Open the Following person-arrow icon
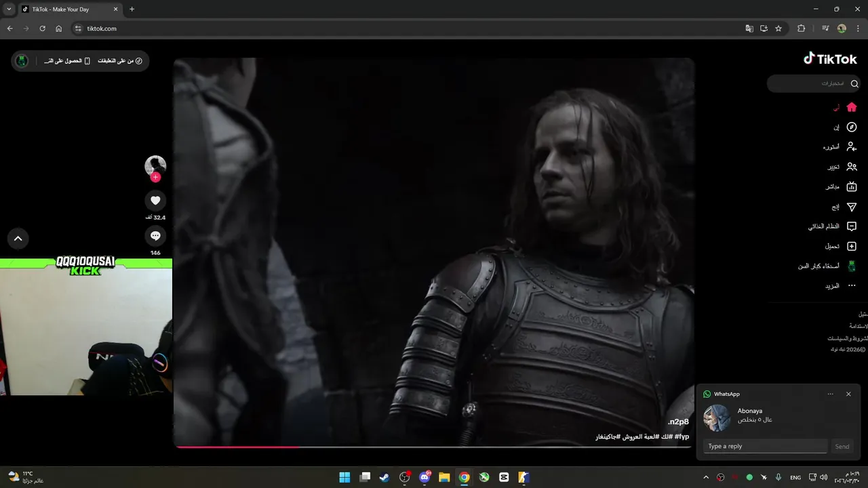The height and width of the screenshot is (488, 868). [852, 146]
